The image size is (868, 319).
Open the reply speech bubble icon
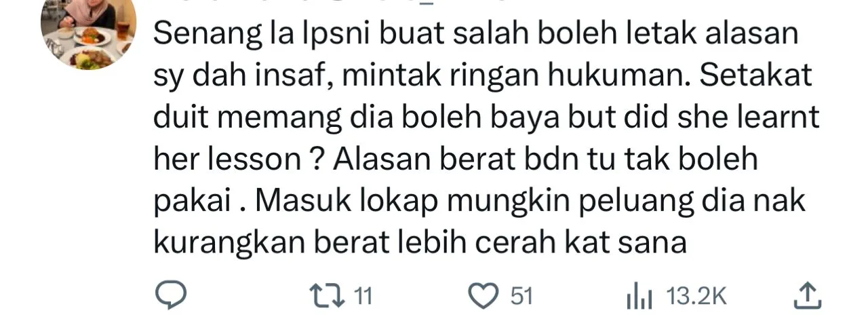click(x=167, y=296)
